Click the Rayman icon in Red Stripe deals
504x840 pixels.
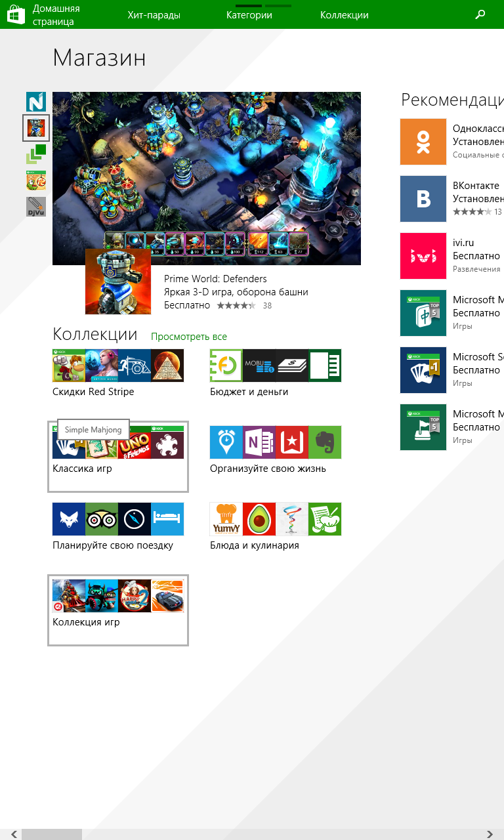[x=69, y=366]
